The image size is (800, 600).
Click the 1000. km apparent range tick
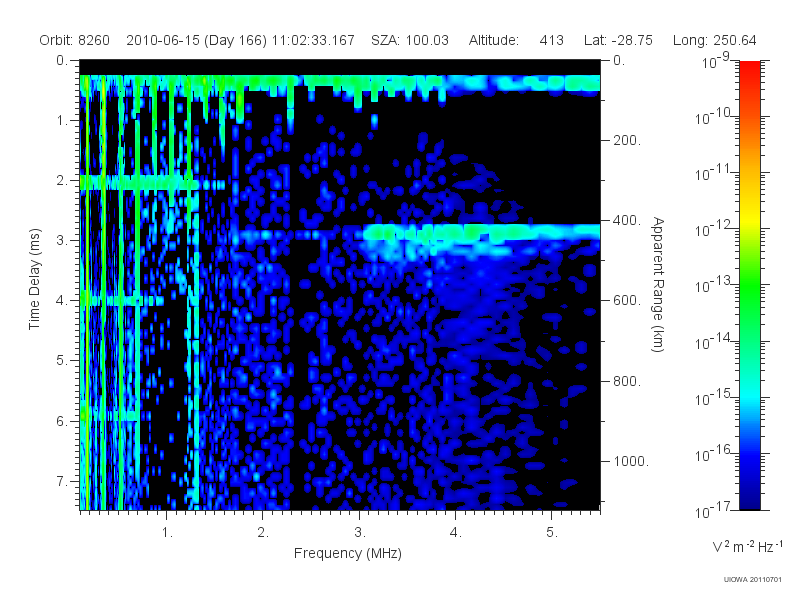pyautogui.click(x=631, y=461)
